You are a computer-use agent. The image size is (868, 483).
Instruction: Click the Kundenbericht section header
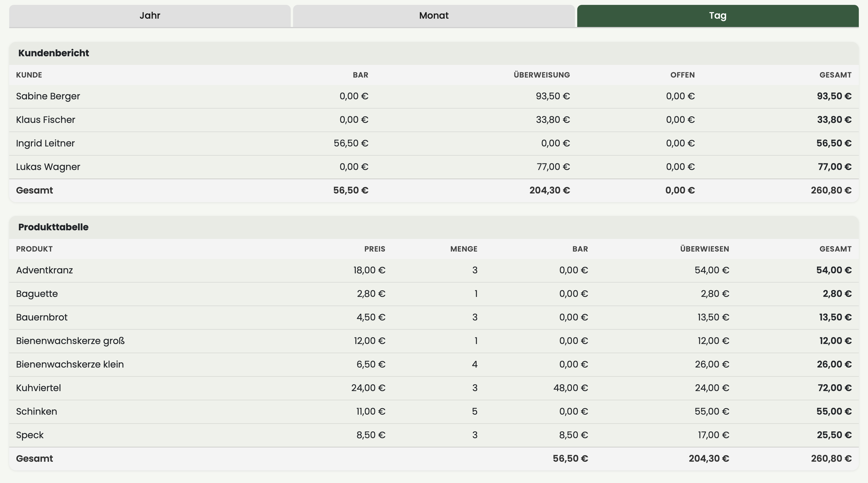pos(54,53)
